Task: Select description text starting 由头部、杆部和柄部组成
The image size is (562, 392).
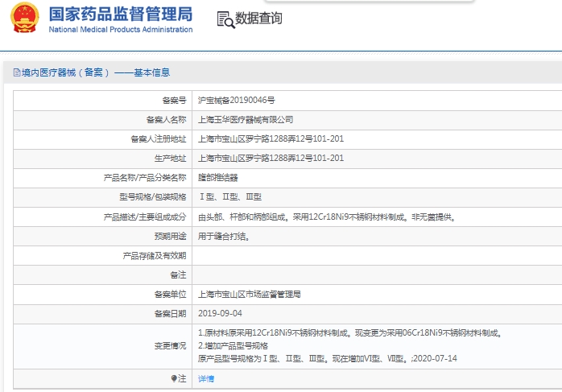Action: (x=327, y=217)
